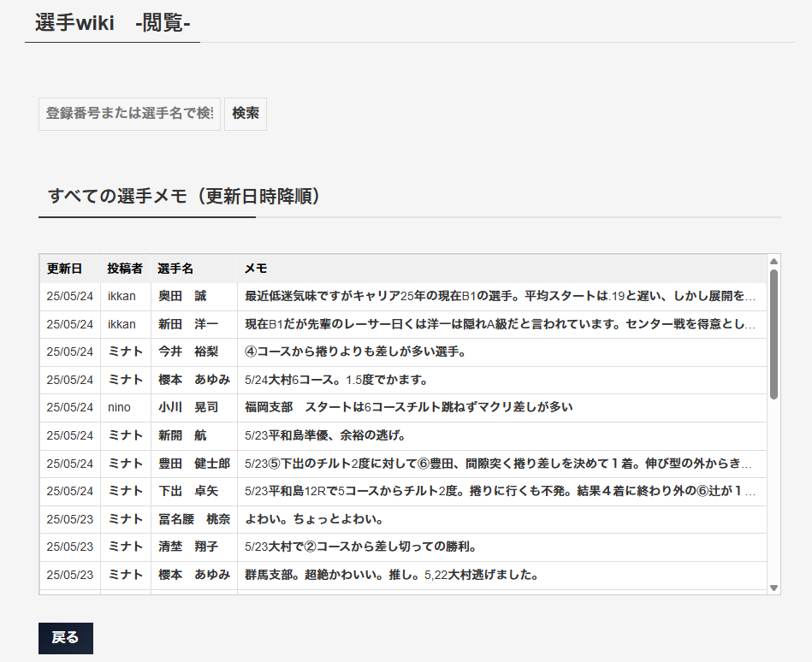812x662 pixels.
Task: Click poster ikkan in 新田 洋一 row
Action: [x=122, y=324]
